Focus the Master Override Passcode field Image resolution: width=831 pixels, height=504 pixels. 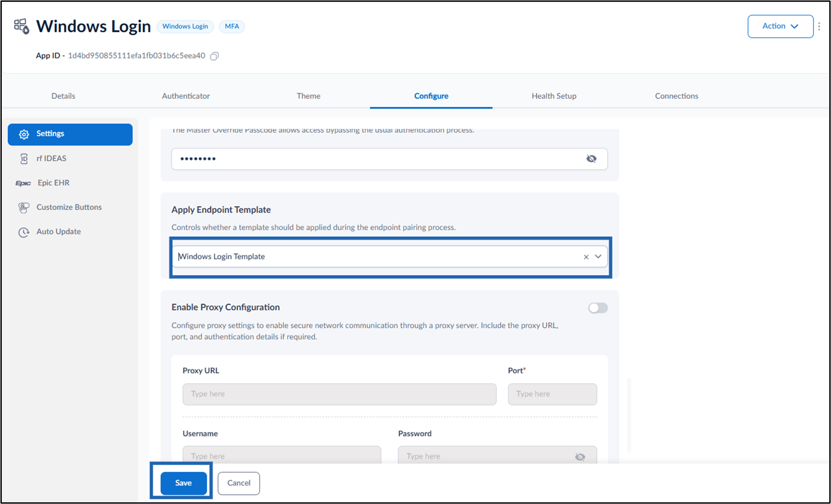click(389, 159)
